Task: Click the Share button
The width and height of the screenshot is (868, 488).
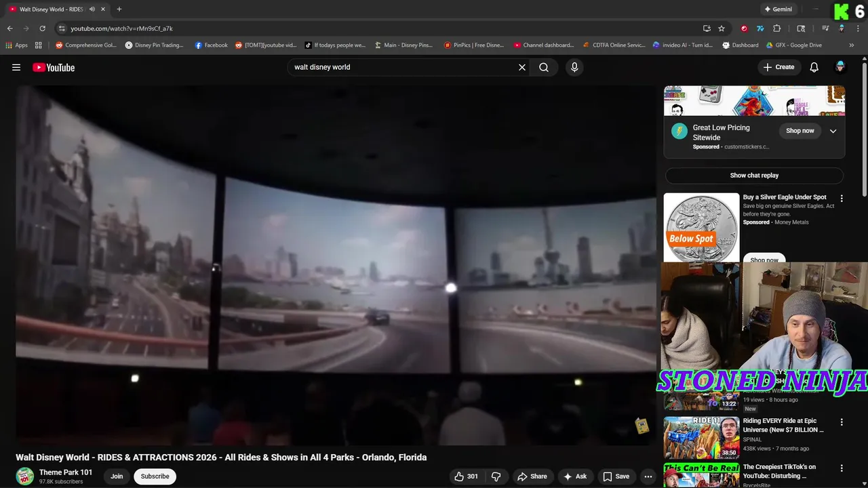Action: (x=532, y=476)
